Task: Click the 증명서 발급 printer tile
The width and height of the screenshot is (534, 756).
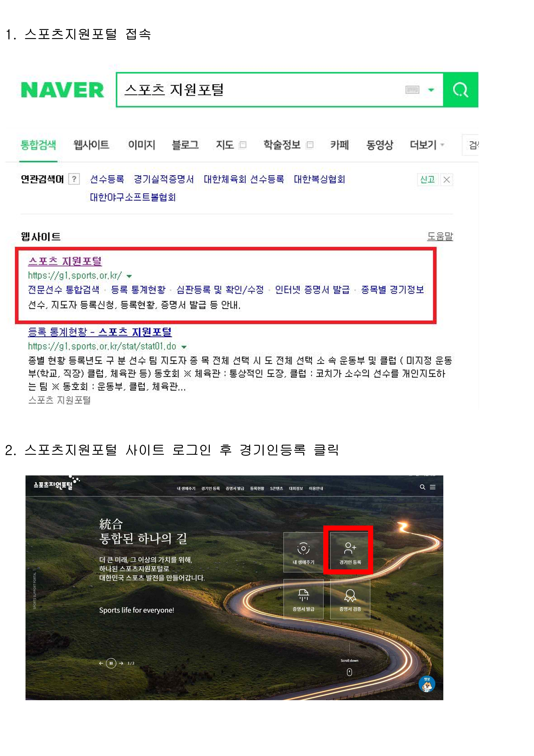Action: click(x=303, y=599)
